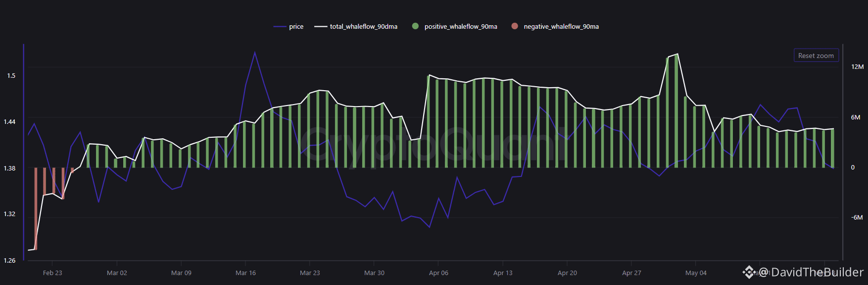Click the 1.44 left axis value
Image resolution: width=868 pixels, height=285 pixels.
pyautogui.click(x=9, y=122)
